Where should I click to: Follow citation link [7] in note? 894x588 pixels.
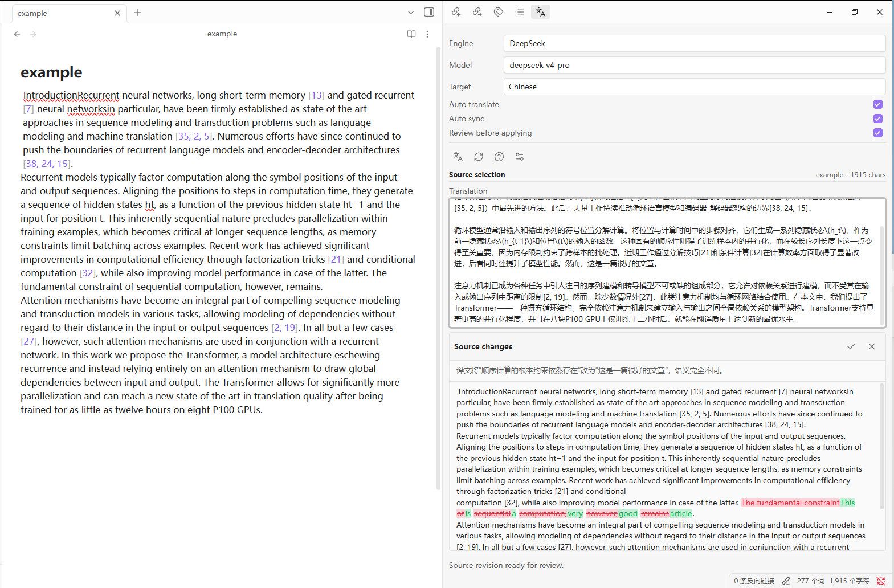click(x=28, y=109)
